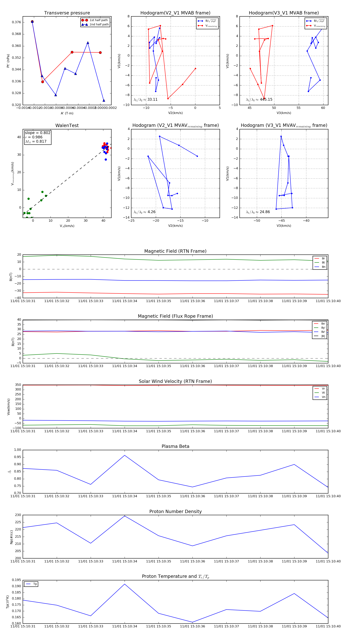Click the 'V_A(km/s)' x-axis label of WalenTest
The image size is (351, 644).
tap(67, 226)
